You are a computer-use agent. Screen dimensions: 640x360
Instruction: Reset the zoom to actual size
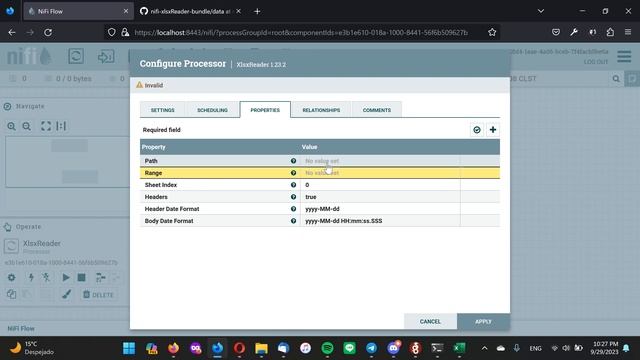pos(61,126)
